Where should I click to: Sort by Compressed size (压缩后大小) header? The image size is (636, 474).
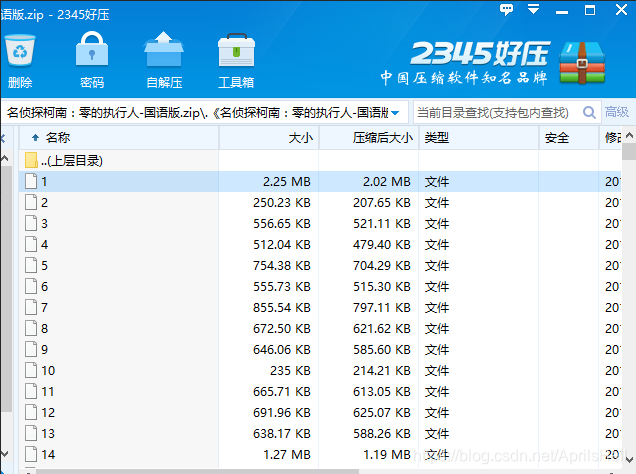click(x=369, y=138)
